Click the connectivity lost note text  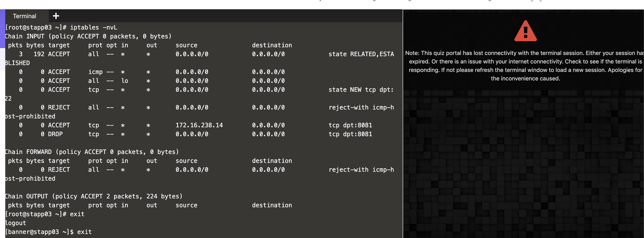tap(525, 66)
